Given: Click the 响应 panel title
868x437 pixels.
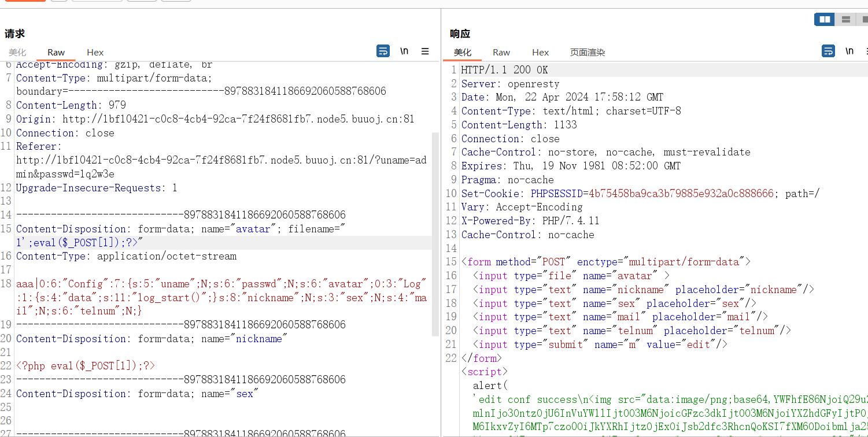Looking at the screenshot, I should (x=460, y=34).
